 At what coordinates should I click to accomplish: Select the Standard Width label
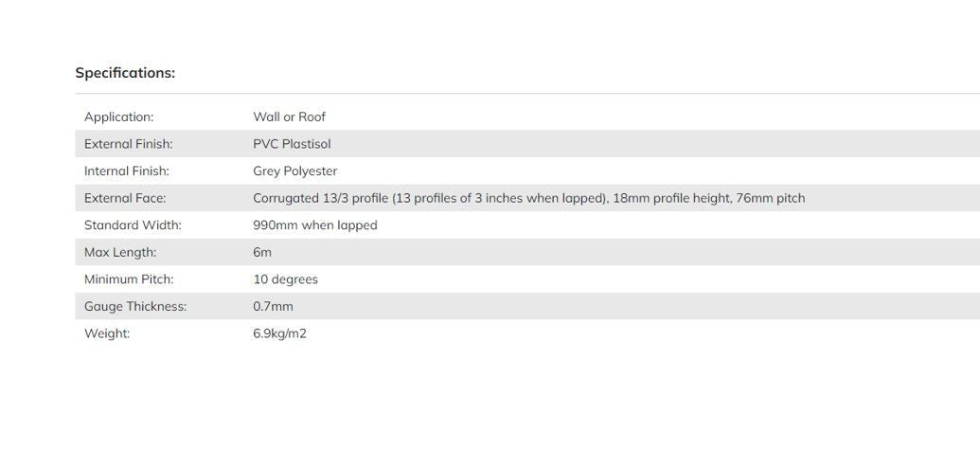click(133, 225)
